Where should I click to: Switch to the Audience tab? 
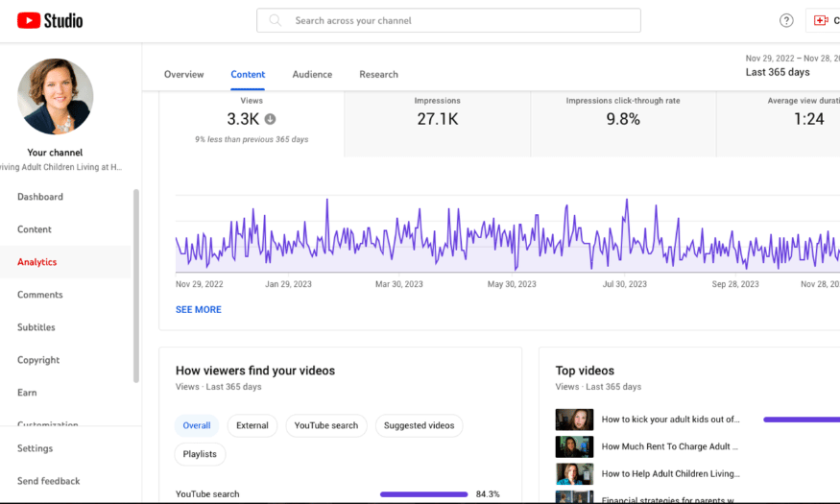click(x=312, y=75)
